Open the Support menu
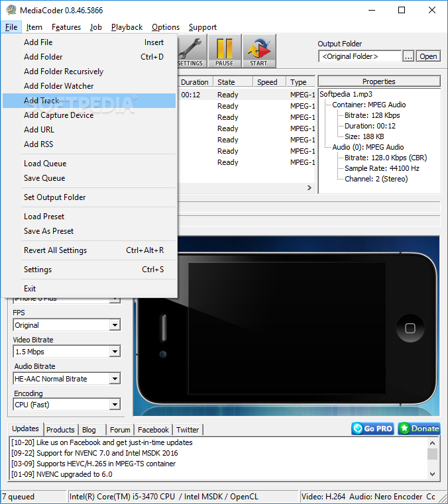 pos(203,27)
